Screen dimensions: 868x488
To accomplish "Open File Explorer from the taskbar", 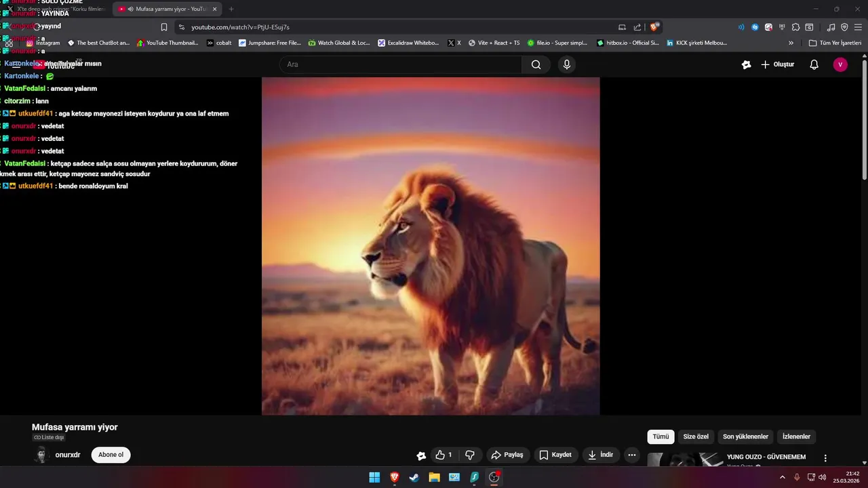I will click(x=434, y=477).
